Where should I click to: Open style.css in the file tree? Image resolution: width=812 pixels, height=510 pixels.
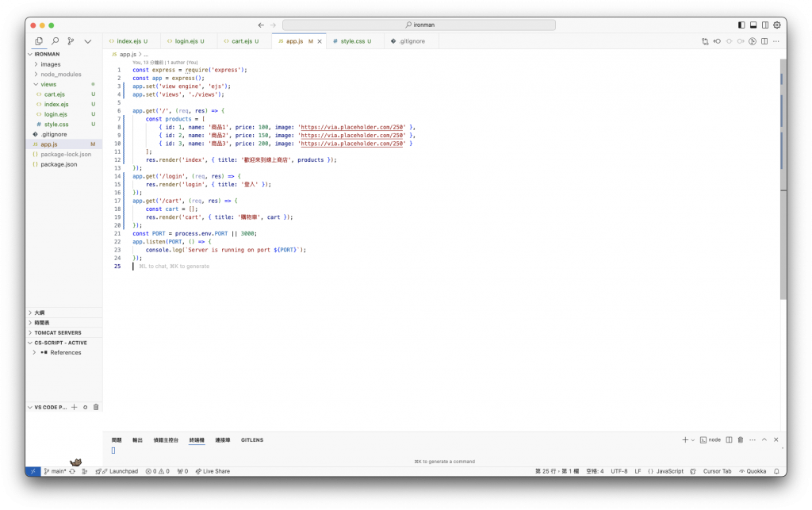point(63,125)
